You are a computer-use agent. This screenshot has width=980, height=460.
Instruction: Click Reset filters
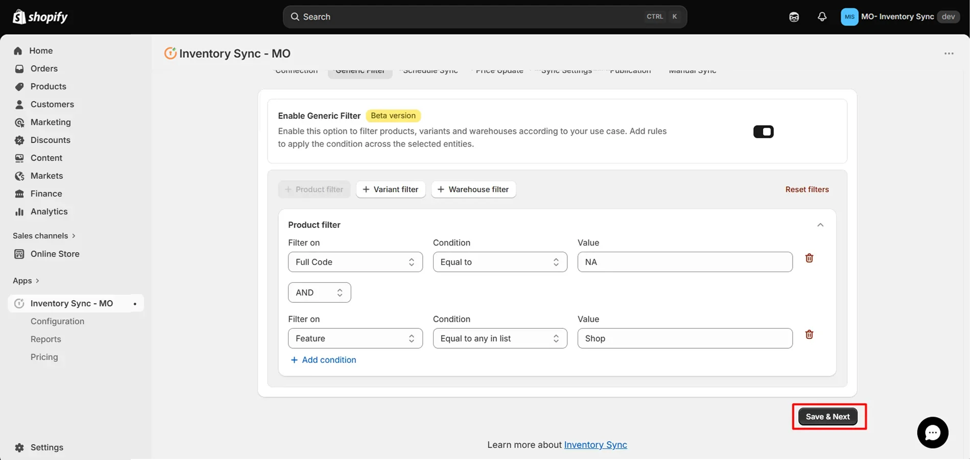pos(807,189)
